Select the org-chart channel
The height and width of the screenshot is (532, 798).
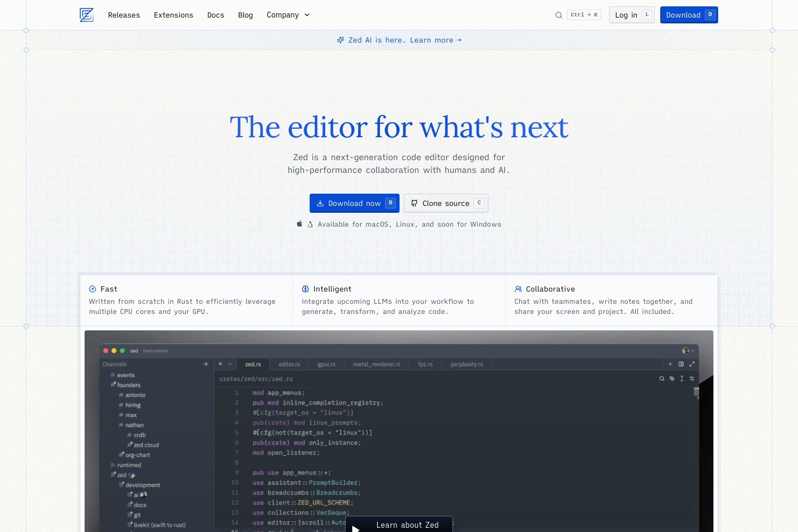[137, 455]
